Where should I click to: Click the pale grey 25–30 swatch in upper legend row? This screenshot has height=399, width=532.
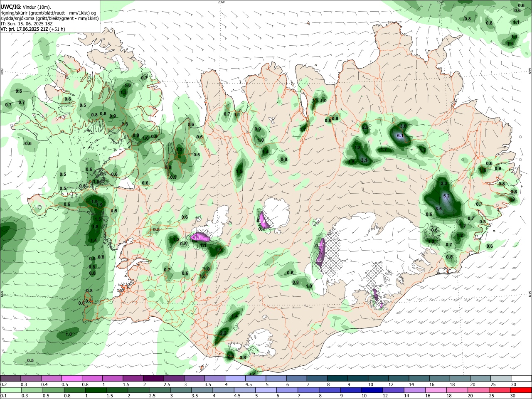pos(501,379)
